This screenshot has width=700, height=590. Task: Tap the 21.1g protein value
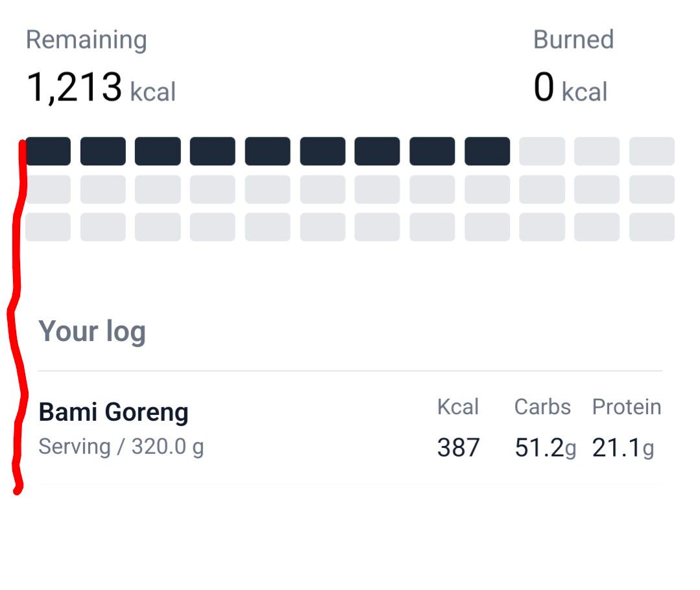[x=623, y=448]
